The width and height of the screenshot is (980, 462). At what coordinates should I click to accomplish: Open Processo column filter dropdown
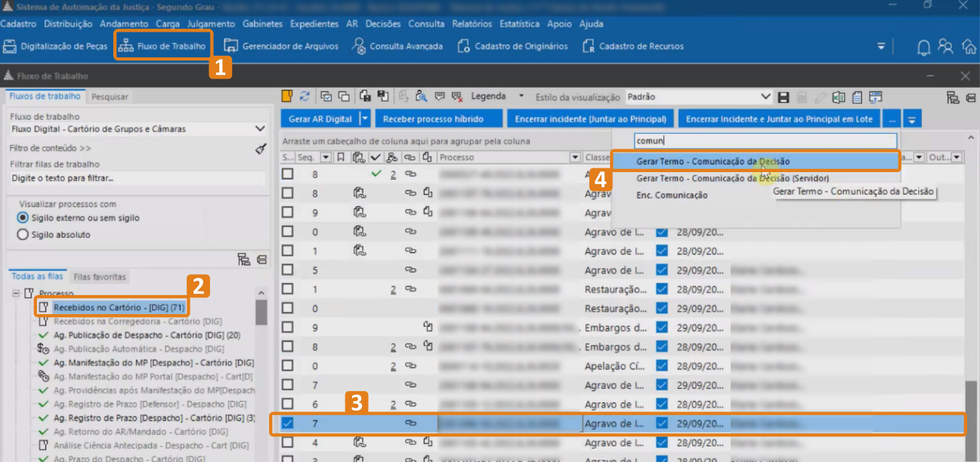point(574,157)
